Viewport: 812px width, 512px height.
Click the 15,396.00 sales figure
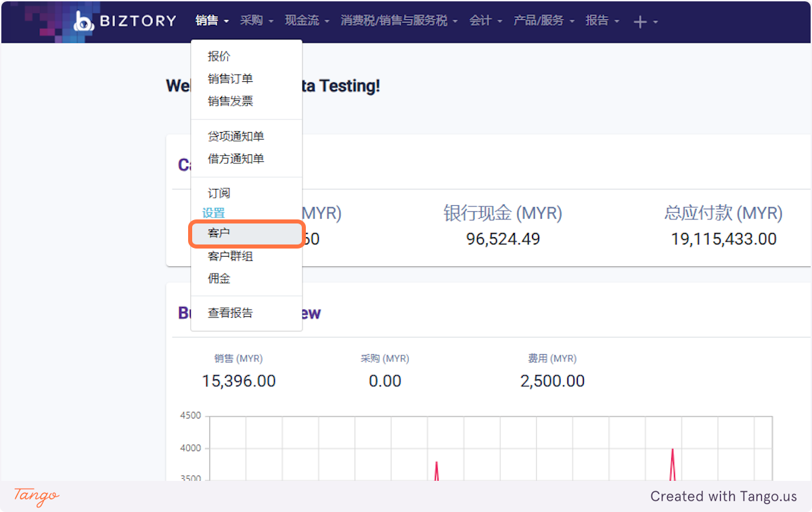[239, 381]
